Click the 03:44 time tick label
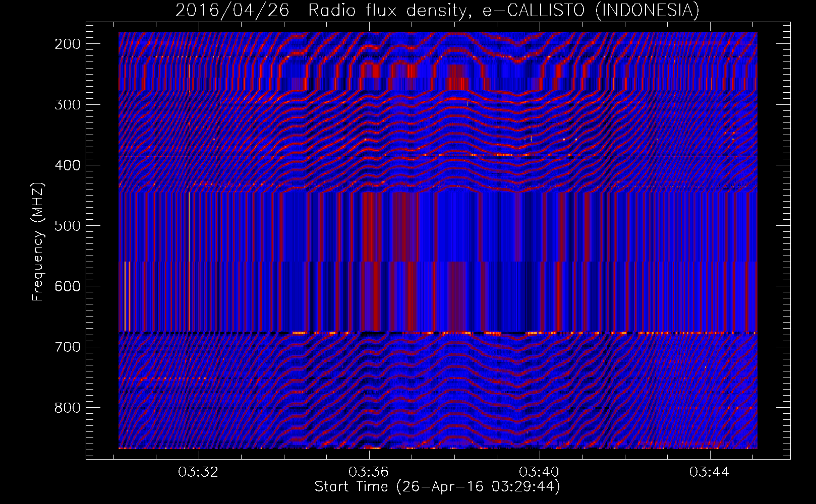Screen dimensions: 816x504 coord(710,472)
